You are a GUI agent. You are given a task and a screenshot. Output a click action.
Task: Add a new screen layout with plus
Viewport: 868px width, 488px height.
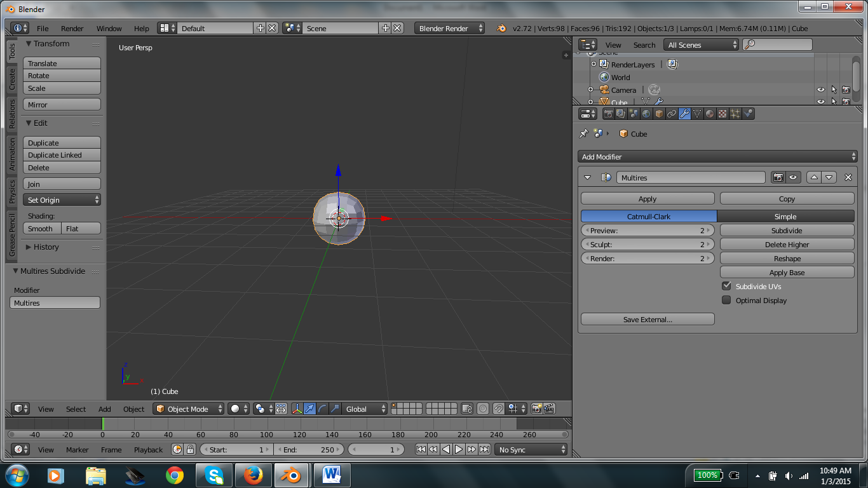click(260, 29)
